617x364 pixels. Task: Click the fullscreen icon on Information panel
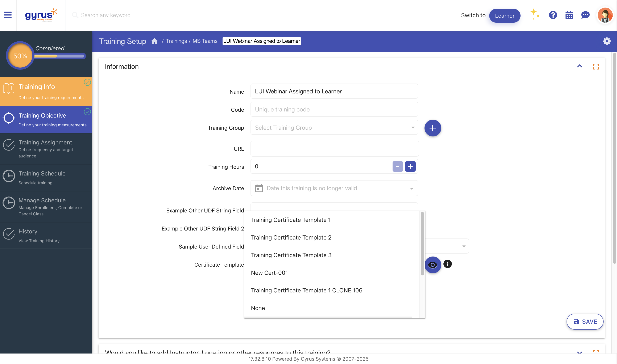point(596,67)
